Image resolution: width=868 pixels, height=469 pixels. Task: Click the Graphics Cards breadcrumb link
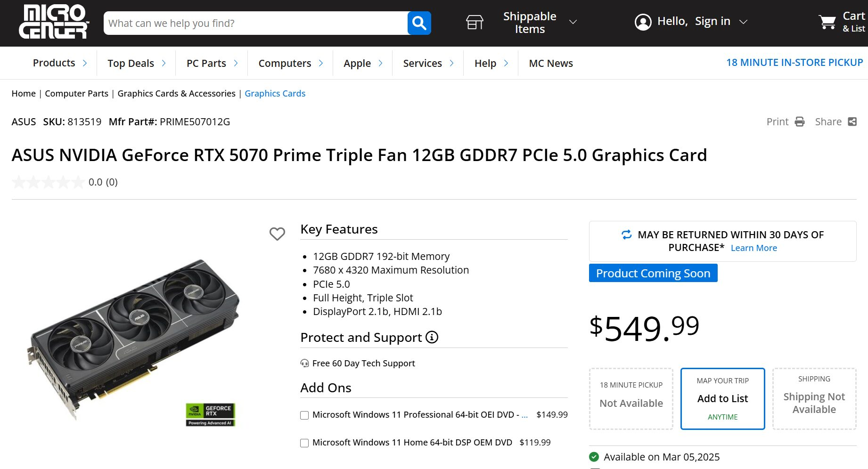point(275,94)
